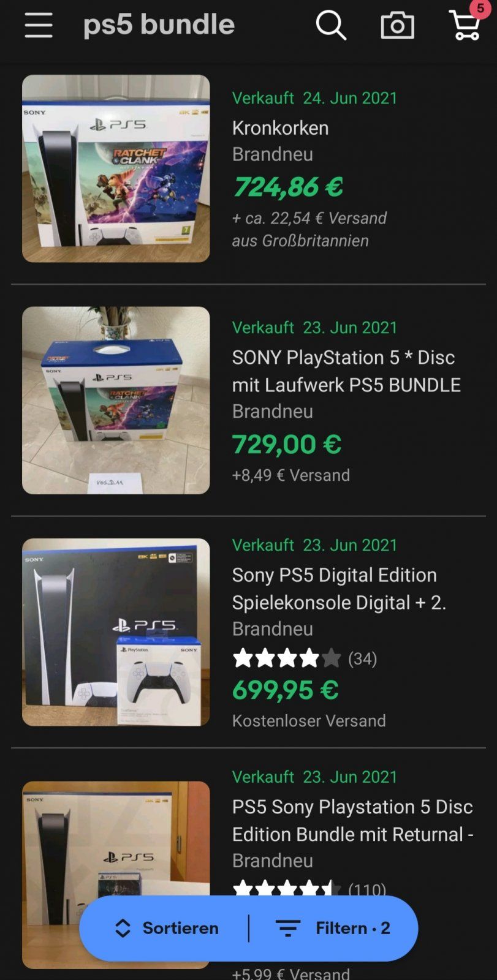497x980 pixels.
Task: Open the Sortieren sort options
Action: pos(167,928)
